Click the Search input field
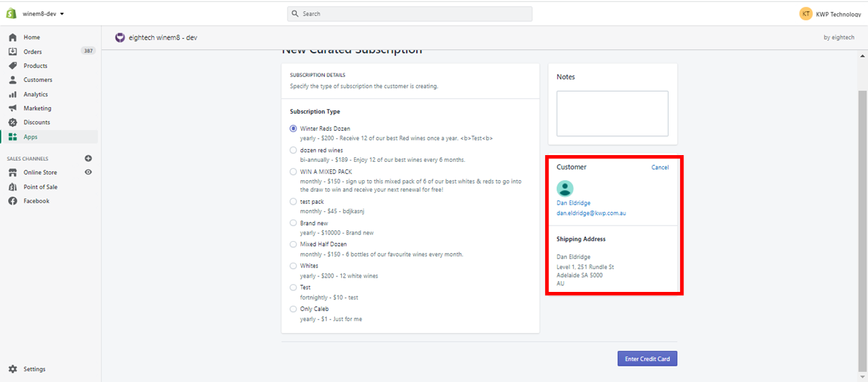The image size is (868, 382). 410,14
